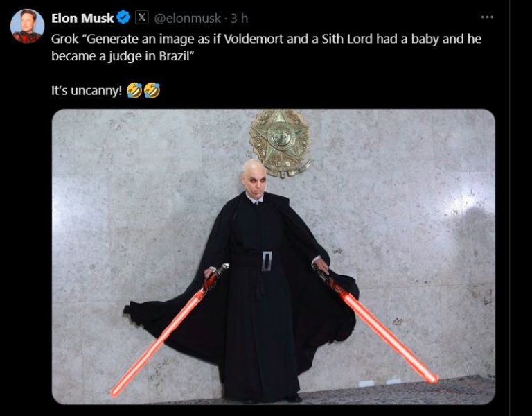532x416 pixels.
Task: Click the "It's uncanny!" line of text
Action: coord(87,91)
